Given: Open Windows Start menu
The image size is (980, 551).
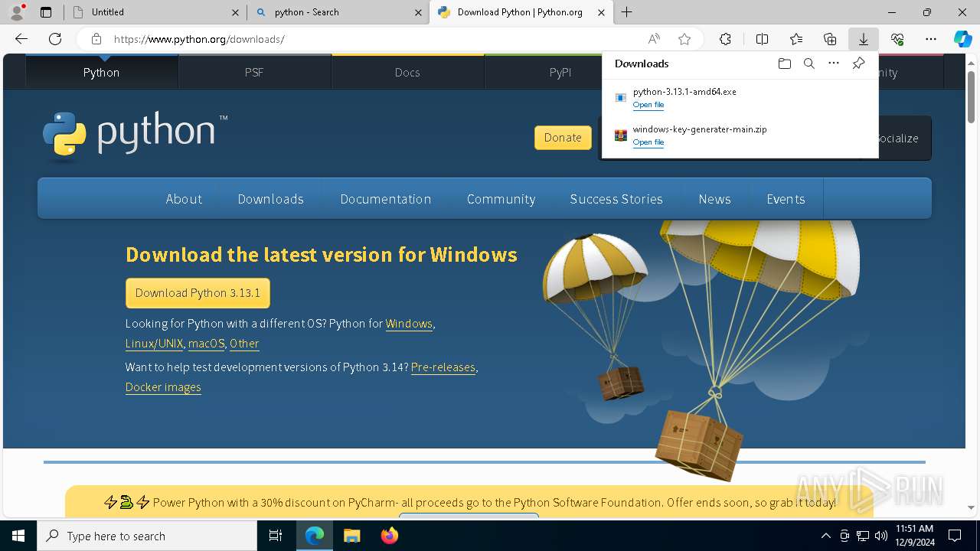Looking at the screenshot, I should click(18, 536).
